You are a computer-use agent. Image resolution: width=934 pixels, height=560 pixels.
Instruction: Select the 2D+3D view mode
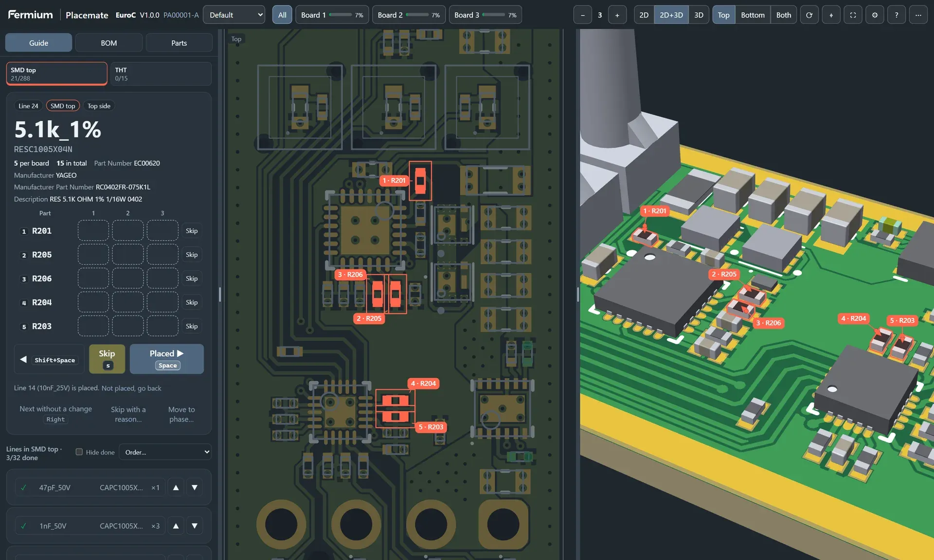tap(671, 15)
